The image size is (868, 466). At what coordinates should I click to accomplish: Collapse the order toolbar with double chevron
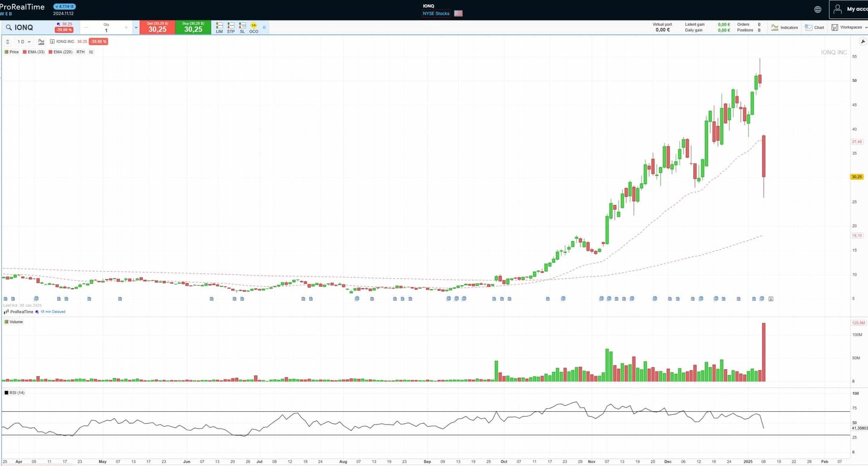point(265,27)
